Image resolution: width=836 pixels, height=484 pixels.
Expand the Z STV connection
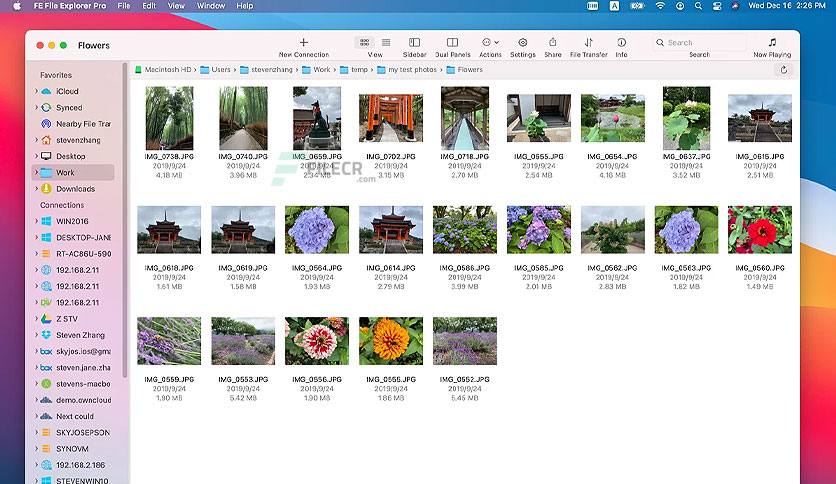[x=36, y=319]
